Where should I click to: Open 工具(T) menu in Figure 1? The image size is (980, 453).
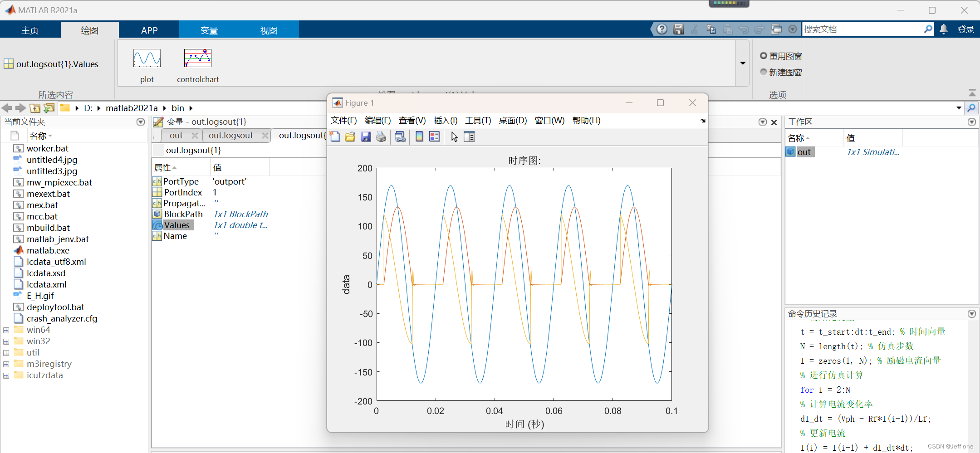point(478,121)
